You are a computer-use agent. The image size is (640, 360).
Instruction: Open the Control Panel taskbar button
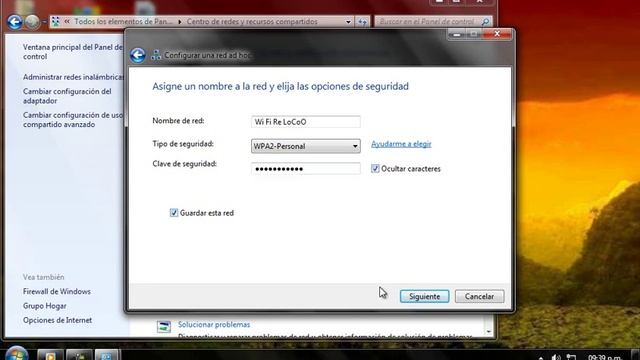click(x=107, y=355)
